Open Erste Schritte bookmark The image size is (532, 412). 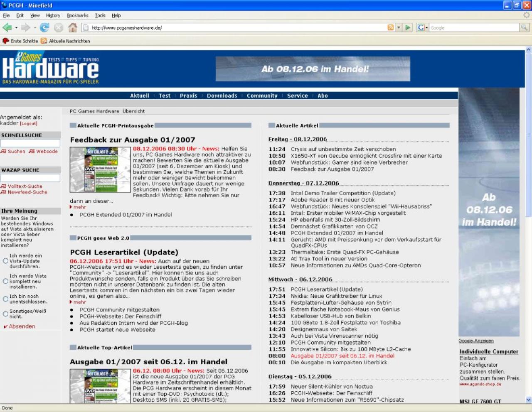[x=20, y=41]
